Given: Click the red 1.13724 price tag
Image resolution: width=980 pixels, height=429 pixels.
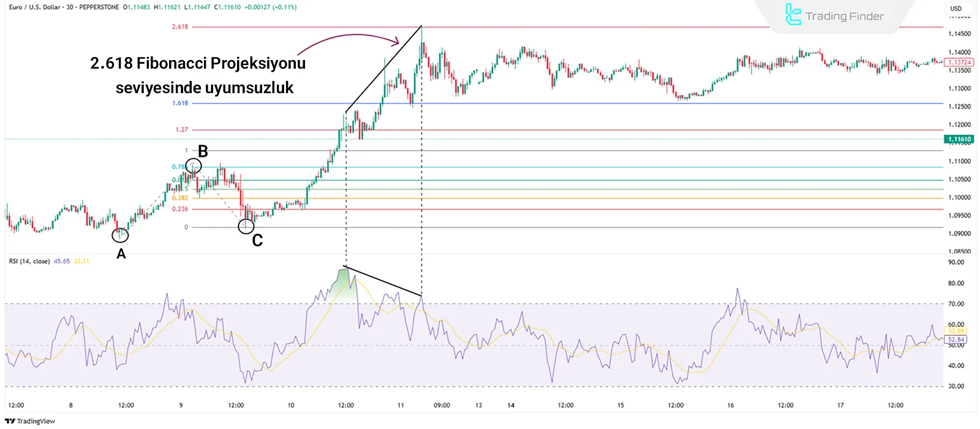Looking at the screenshot, I should [x=959, y=63].
